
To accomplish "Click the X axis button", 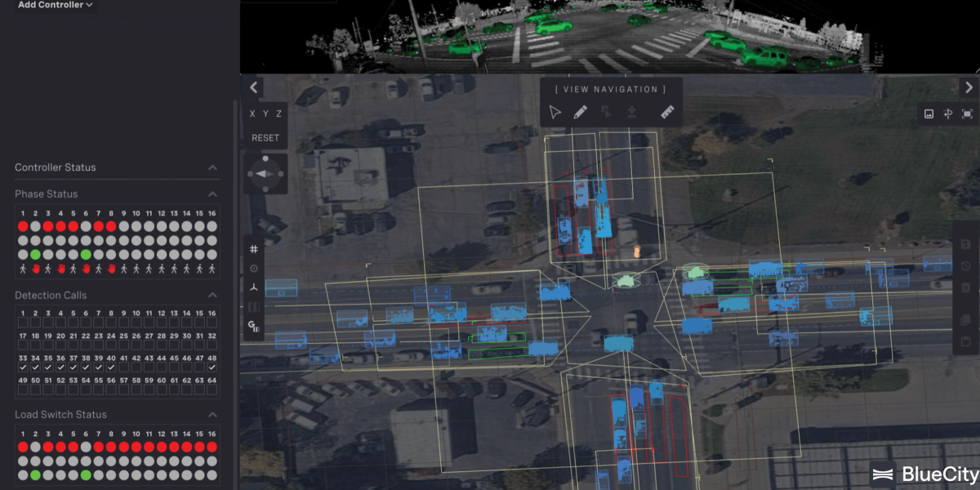I will coord(252,114).
